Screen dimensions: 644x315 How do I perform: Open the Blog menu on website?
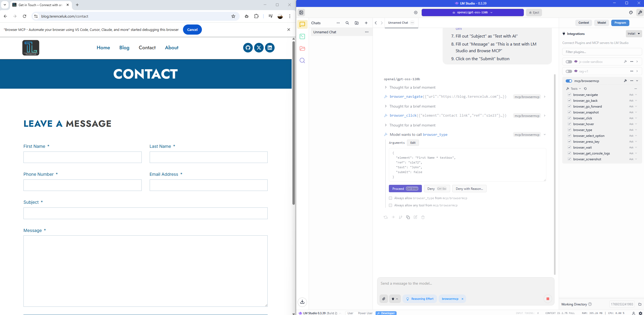tap(124, 48)
